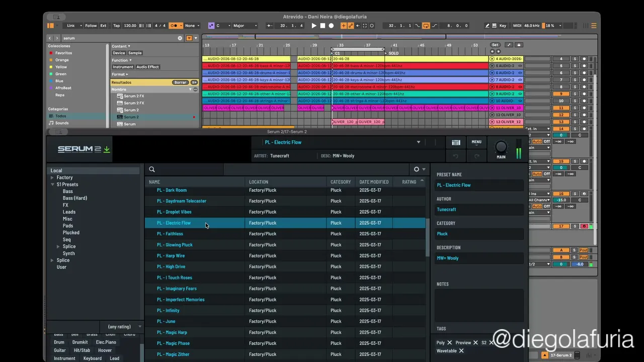Sort presets by the LOCATION column
644x362 pixels.
coord(259,182)
